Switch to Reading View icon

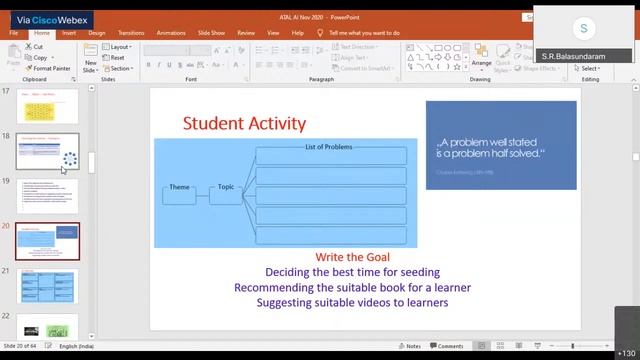[519, 346]
